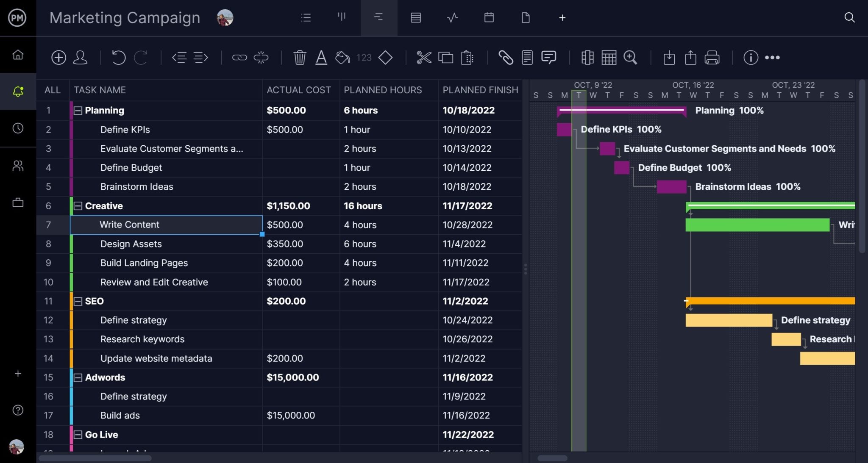Open the Calendar view
Image resolution: width=868 pixels, height=463 pixels.
489,17
